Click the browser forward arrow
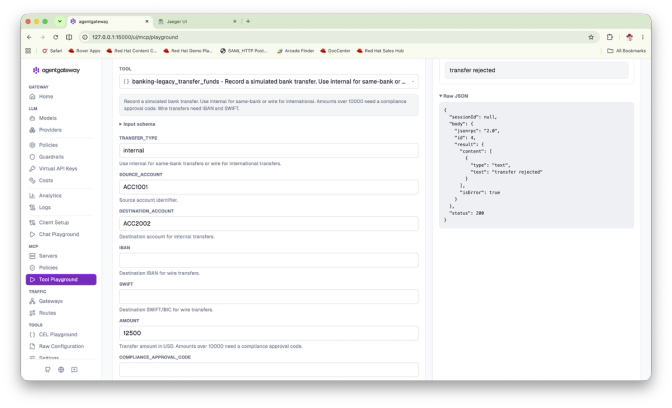This screenshot has width=672, height=408. pos(42,37)
